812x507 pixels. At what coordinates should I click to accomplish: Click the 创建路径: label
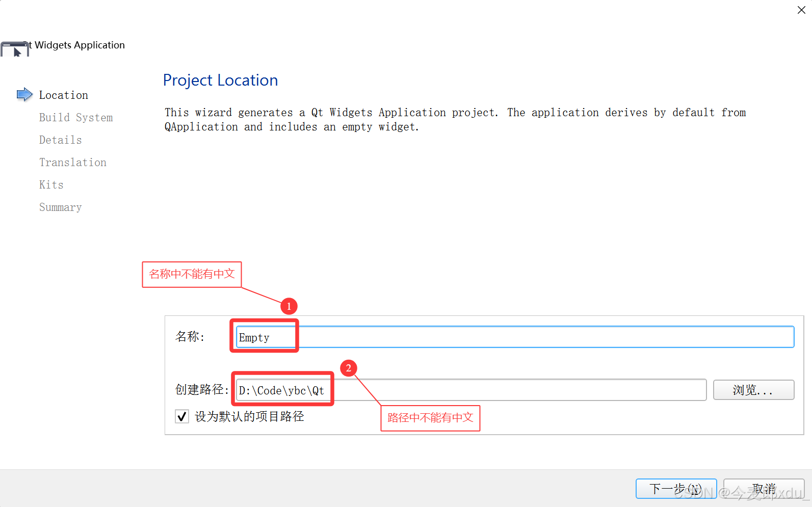202,390
